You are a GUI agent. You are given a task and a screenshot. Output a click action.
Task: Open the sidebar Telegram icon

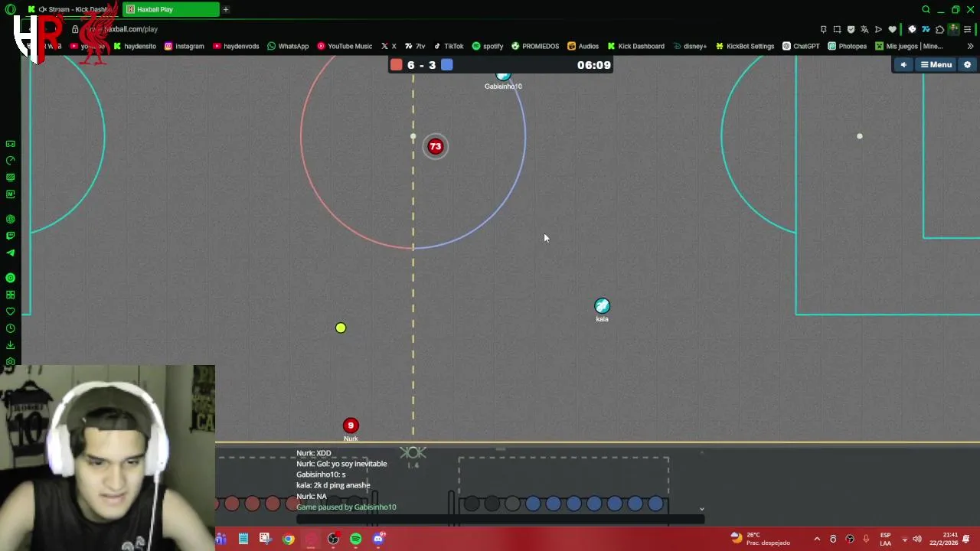click(x=11, y=253)
